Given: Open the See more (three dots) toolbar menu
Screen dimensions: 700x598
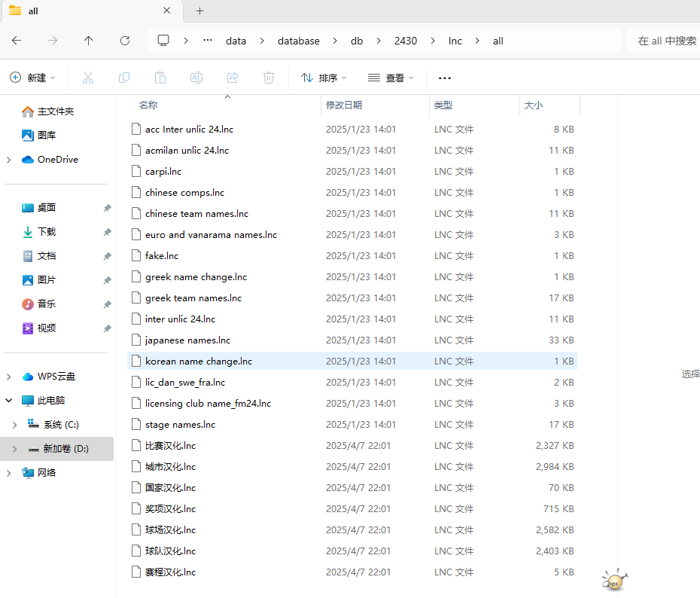Looking at the screenshot, I should tap(445, 78).
